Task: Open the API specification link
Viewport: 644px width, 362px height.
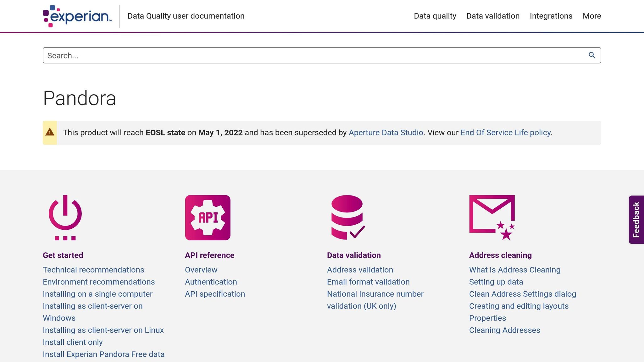Action: (x=215, y=294)
